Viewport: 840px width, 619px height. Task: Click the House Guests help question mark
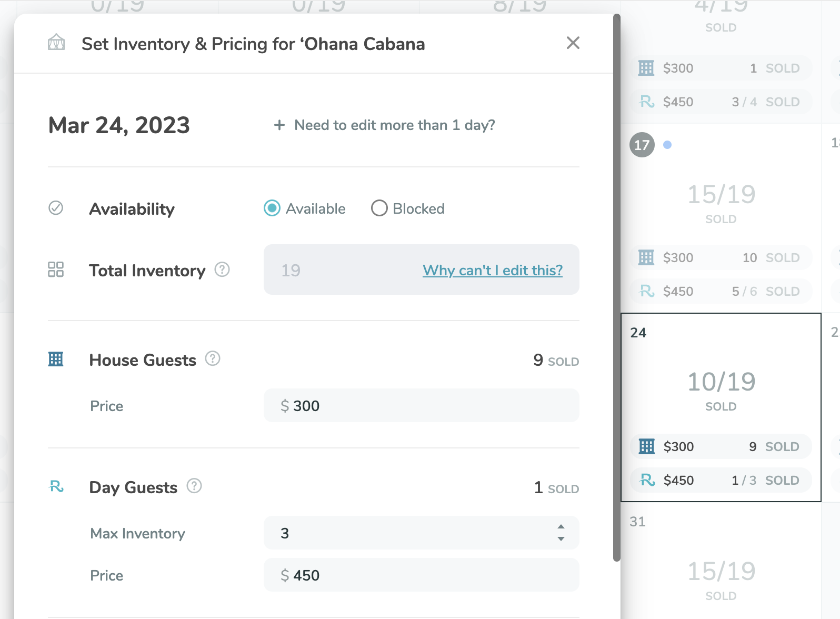coord(213,359)
